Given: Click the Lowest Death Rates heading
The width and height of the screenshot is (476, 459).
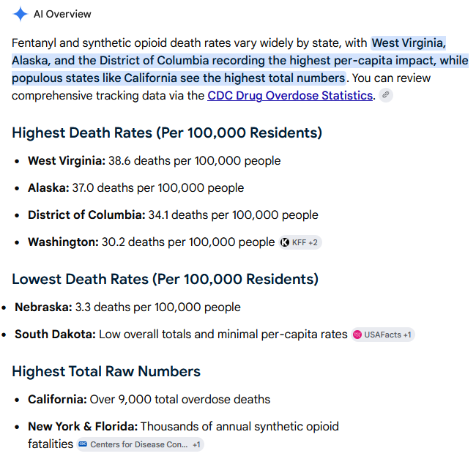Looking at the screenshot, I should coord(166,279).
